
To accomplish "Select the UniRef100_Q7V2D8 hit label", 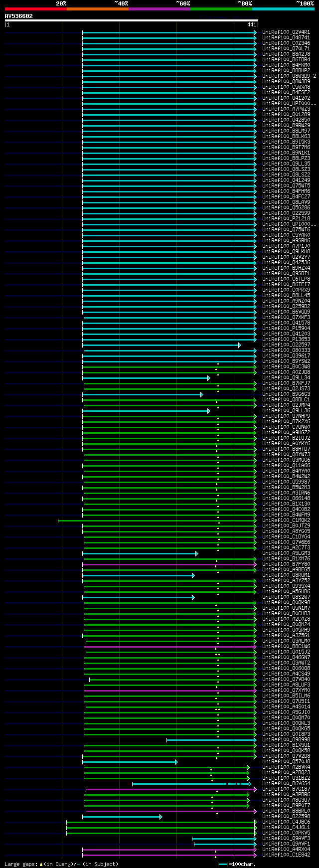I will pos(286,756).
